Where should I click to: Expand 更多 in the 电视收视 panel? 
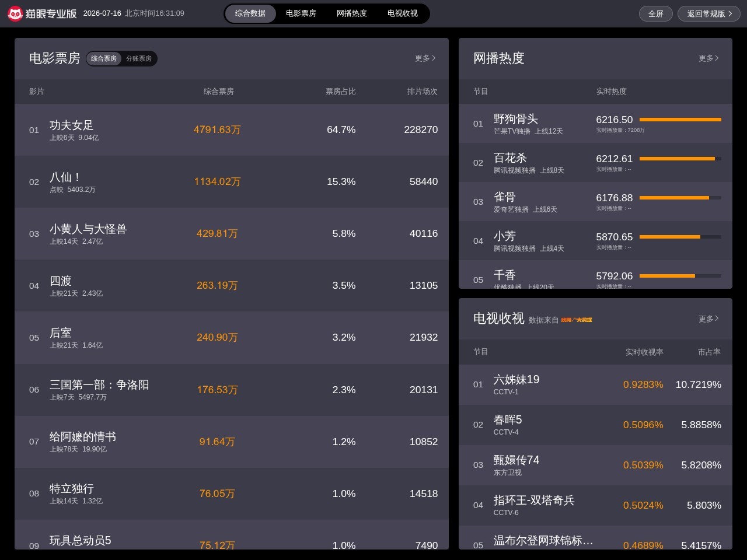(708, 318)
